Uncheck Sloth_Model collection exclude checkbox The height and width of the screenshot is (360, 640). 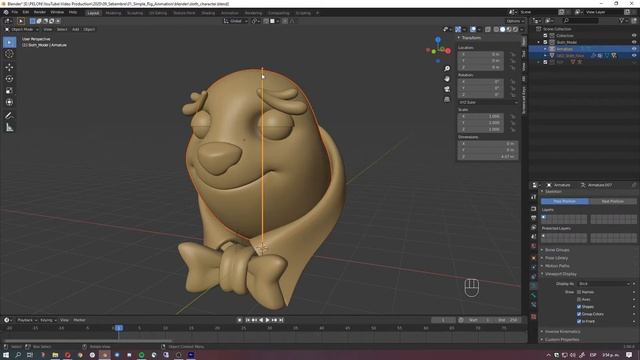pyautogui.click(x=545, y=42)
